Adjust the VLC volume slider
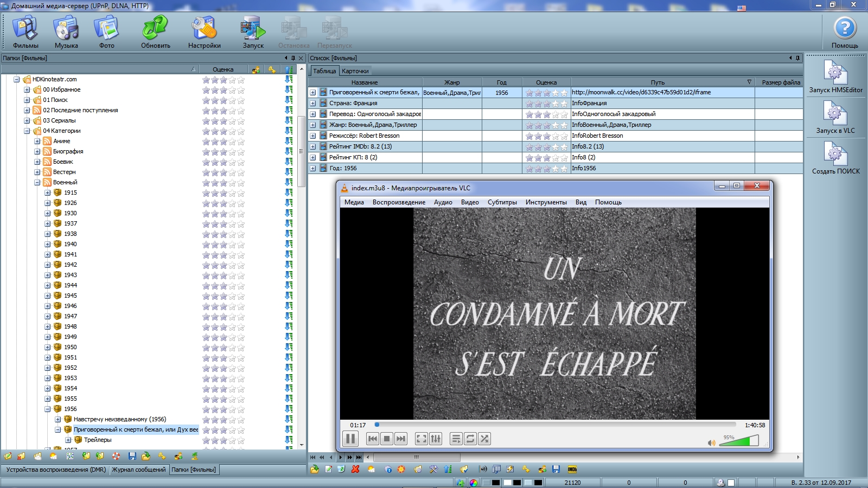The width and height of the screenshot is (868, 488). pyautogui.click(x=739, y=441)
